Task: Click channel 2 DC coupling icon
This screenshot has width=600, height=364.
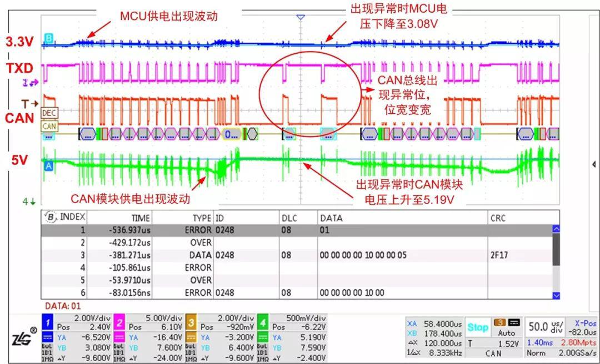Action: click(x=119, y=337)
